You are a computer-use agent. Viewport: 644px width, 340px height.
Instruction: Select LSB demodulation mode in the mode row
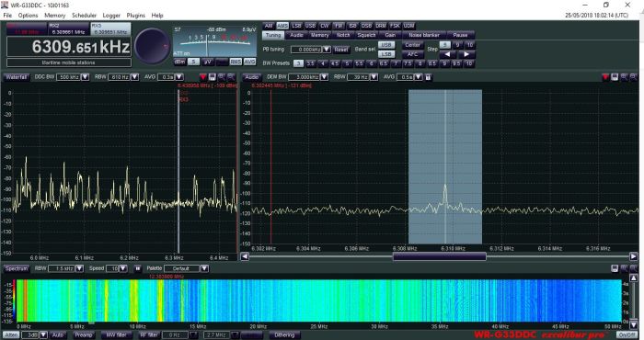coord(296,26)
